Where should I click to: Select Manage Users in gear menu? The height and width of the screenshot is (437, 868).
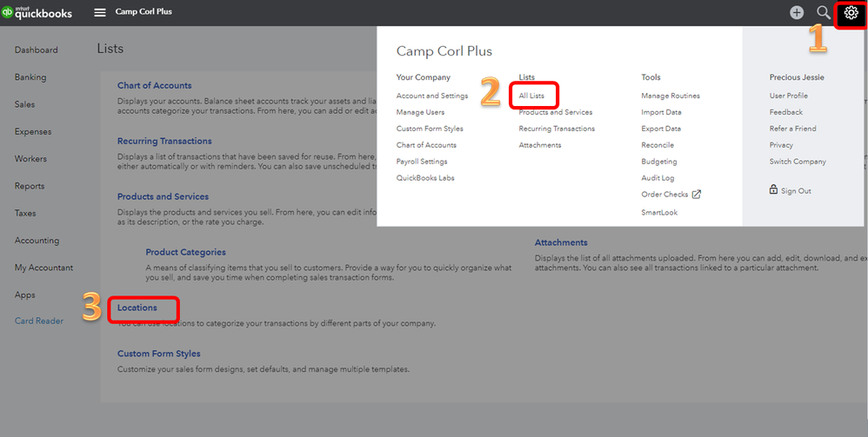[420, 112]
